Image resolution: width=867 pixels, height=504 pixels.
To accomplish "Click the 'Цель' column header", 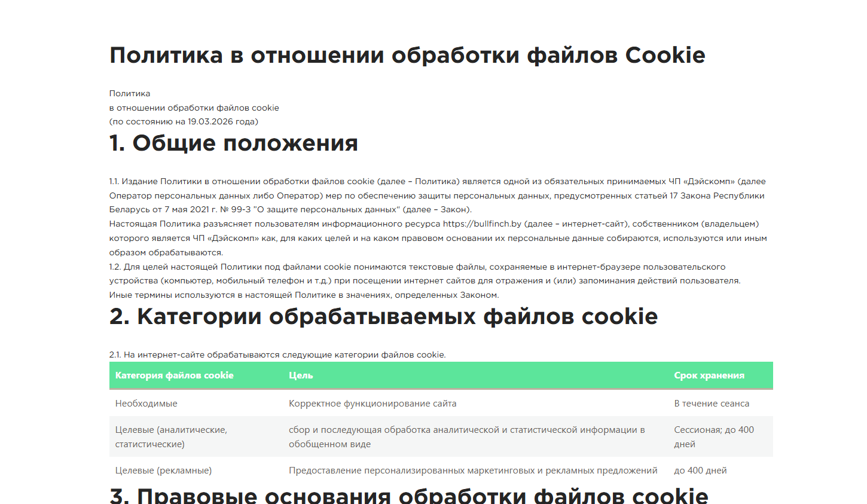I will [301, 375].
